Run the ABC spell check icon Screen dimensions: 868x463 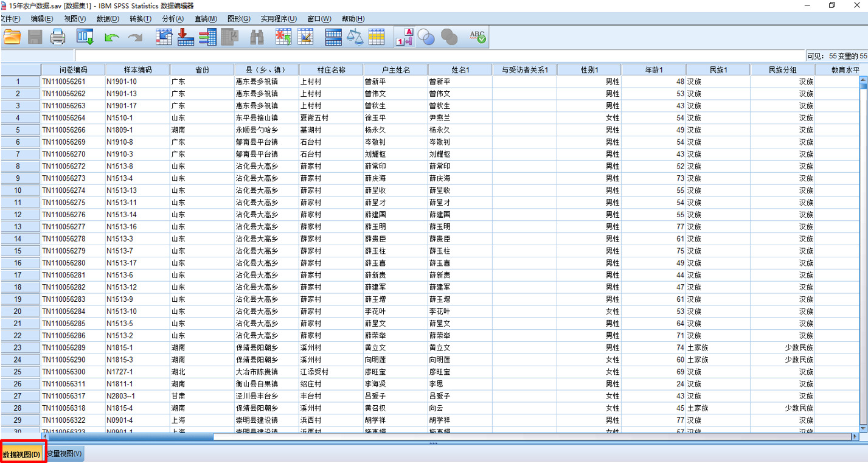point(477,37)
